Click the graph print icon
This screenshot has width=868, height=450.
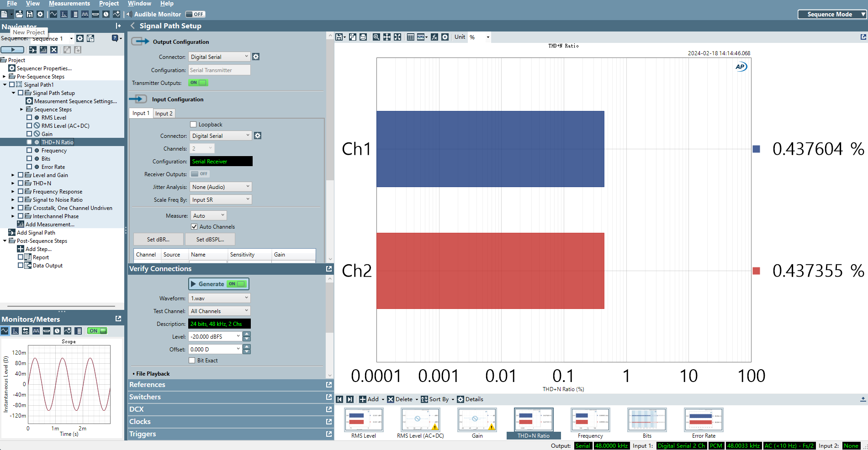coord(363,37)
